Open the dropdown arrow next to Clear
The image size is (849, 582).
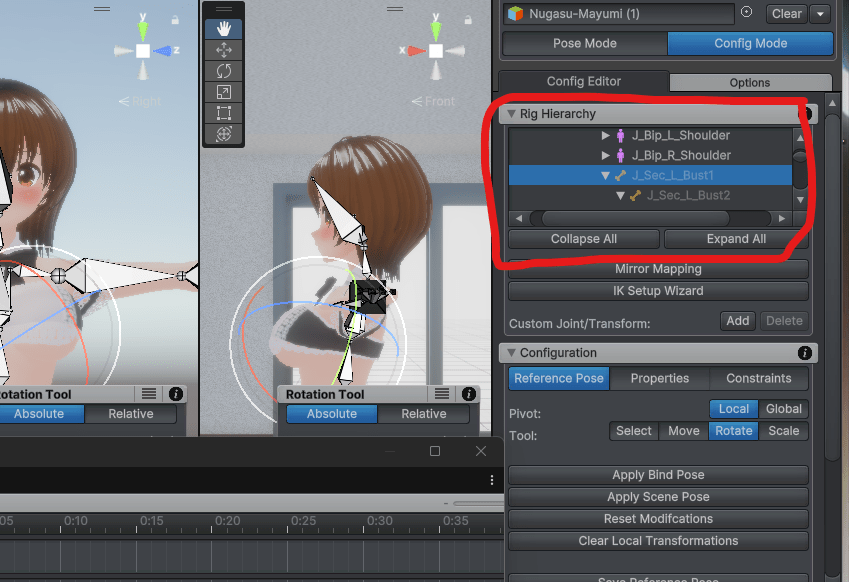pyautogui.click(x=821, y=14)
